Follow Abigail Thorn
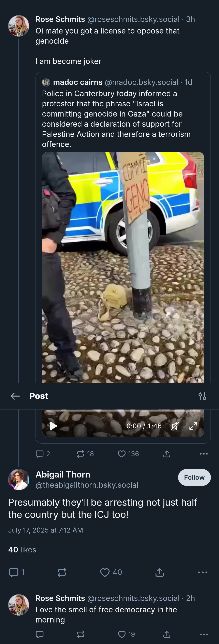Image resolution: width=219 pixels, height=644 pixels. (x=194, y=477)
